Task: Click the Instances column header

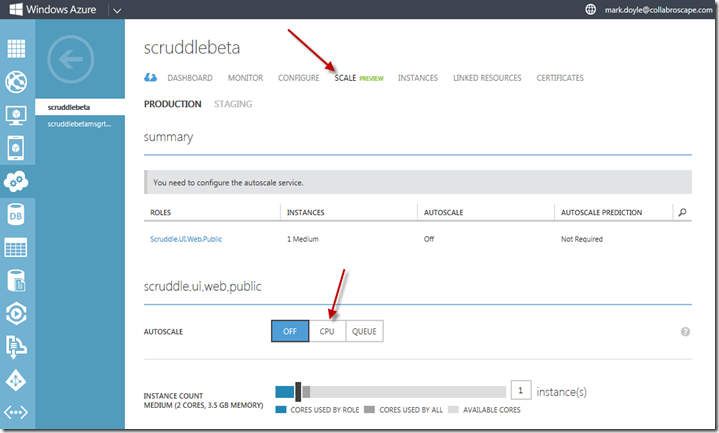Action: [305, 212]
